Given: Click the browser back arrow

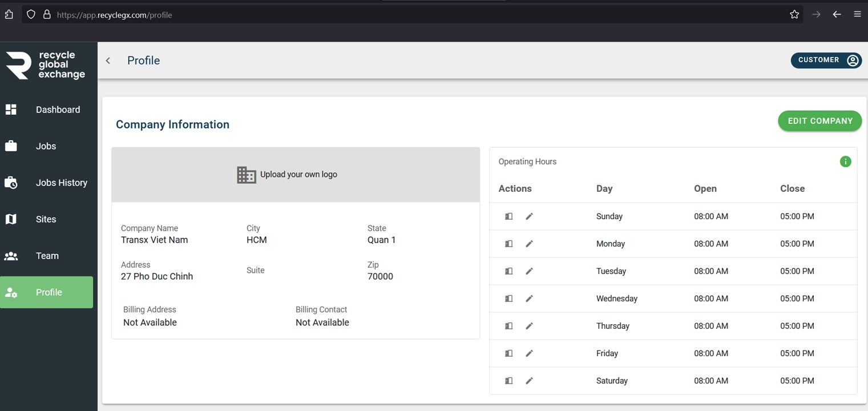Looking at the screenshot, I should click(837, 15).
